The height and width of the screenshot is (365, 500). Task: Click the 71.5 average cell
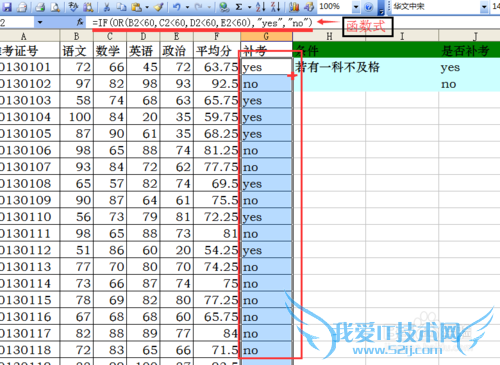pyautogui.click(x=217, y=350)
